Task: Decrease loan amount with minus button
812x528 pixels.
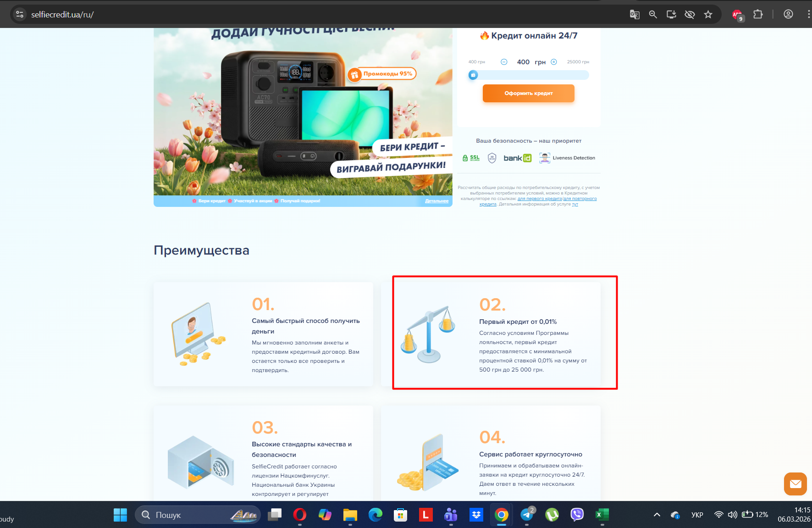Action: tap(504, 62)
